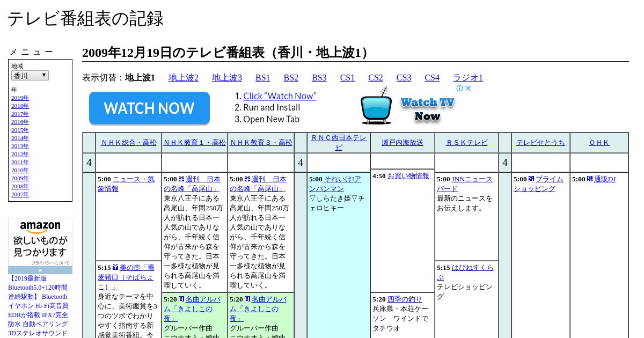Open the 2009年 archive link
Viewport: 644px width, 338px height.
(x=20, y=179)
